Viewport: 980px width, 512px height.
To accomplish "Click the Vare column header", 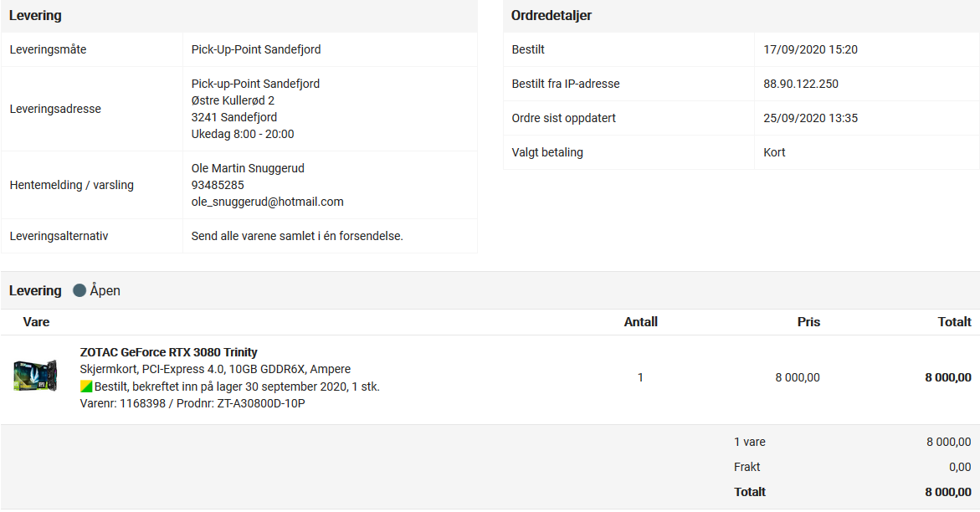I will click(36, 322).
